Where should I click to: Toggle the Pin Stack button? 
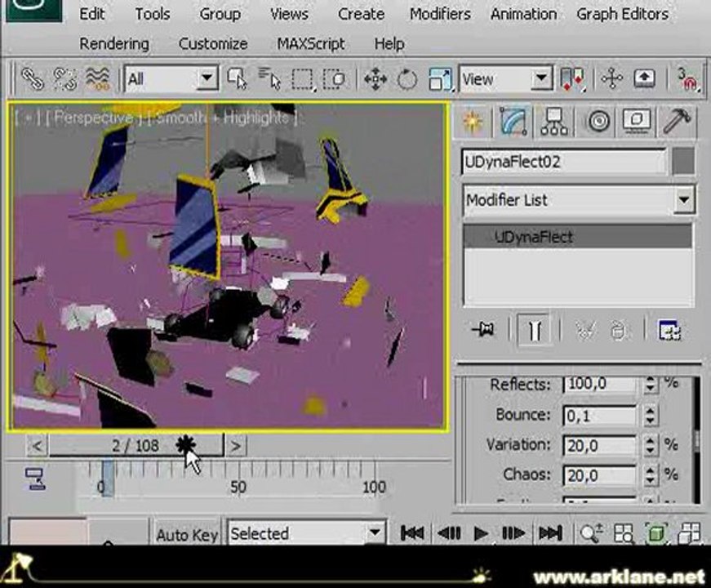[483, 329]
